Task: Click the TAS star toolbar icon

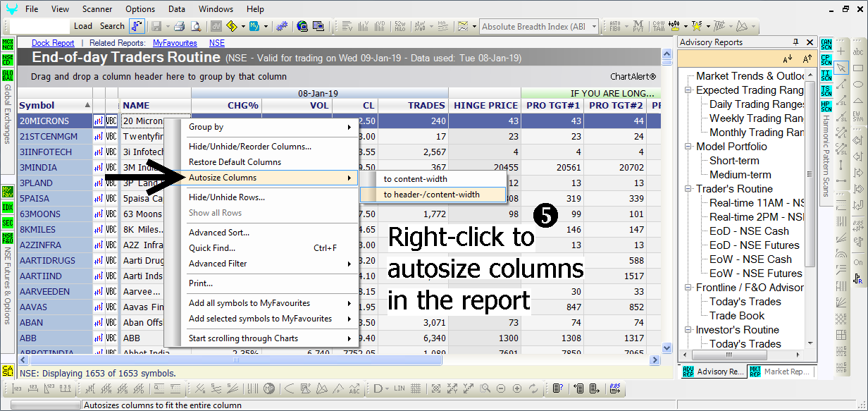Action: tap(697, 26)
